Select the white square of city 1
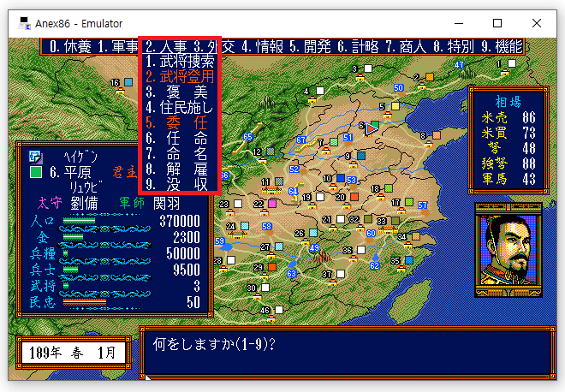Screen dimensions: 565x392 [512, 63]
